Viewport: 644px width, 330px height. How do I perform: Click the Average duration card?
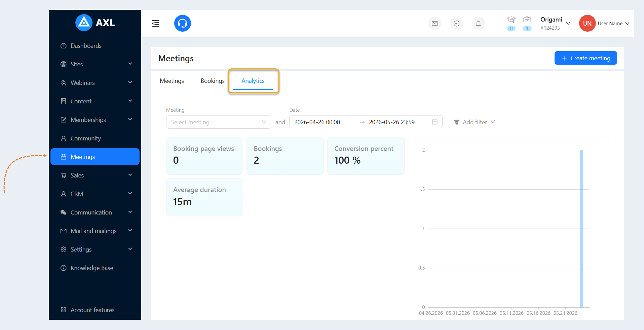pos(204,197)
